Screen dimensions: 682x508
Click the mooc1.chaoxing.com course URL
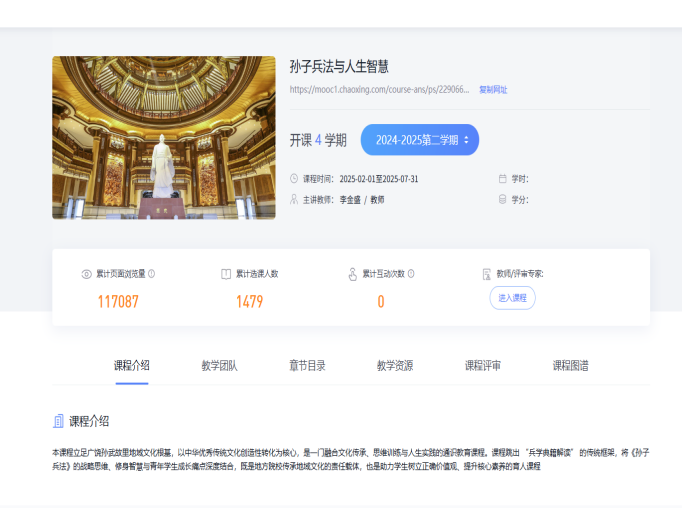point(379,89)
